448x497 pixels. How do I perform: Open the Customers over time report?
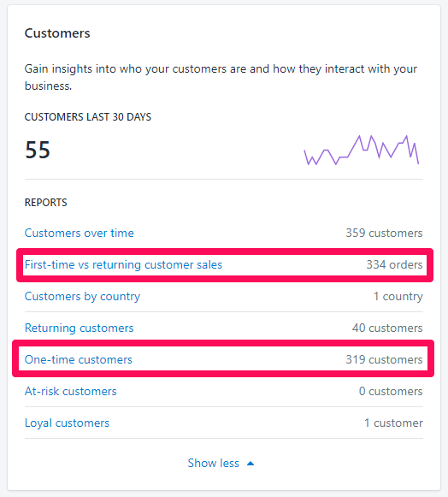point(80,233)
